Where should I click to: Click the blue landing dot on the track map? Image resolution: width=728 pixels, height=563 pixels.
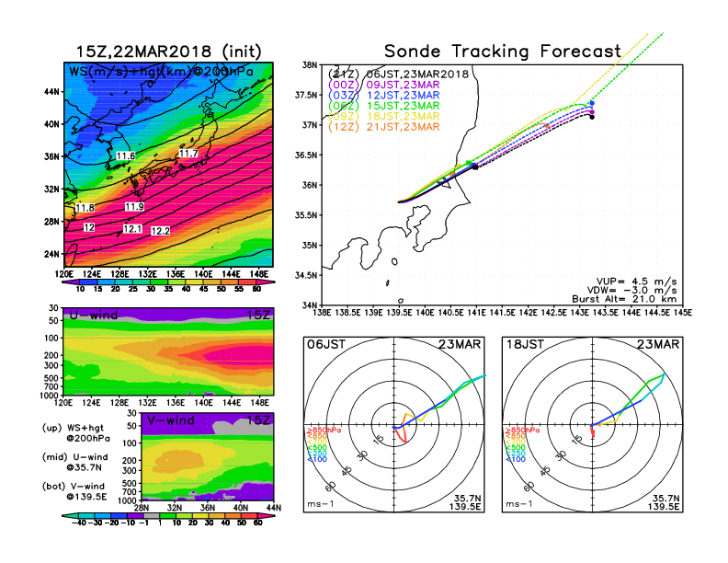pos(592,103)
